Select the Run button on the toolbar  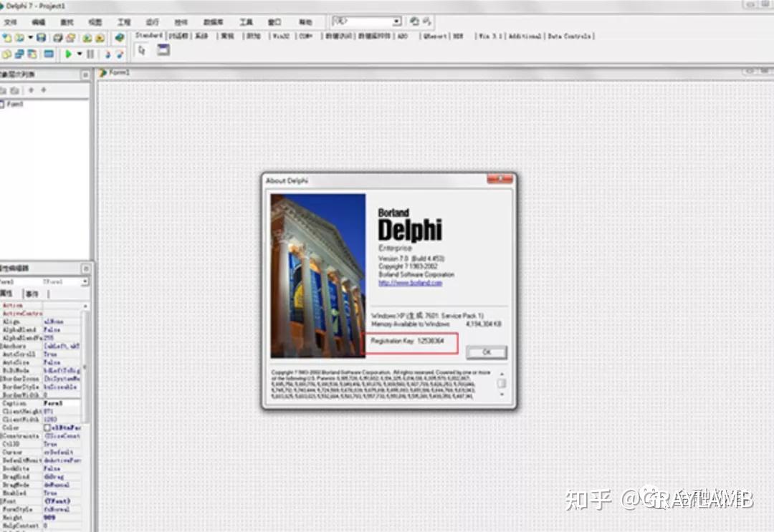click(69, 54)
